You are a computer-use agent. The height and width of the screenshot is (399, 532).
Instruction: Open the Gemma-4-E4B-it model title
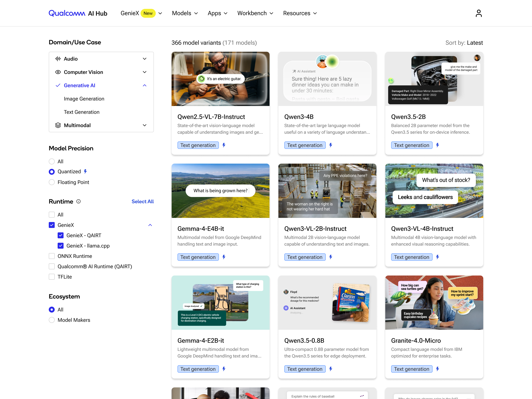point(201,229)
